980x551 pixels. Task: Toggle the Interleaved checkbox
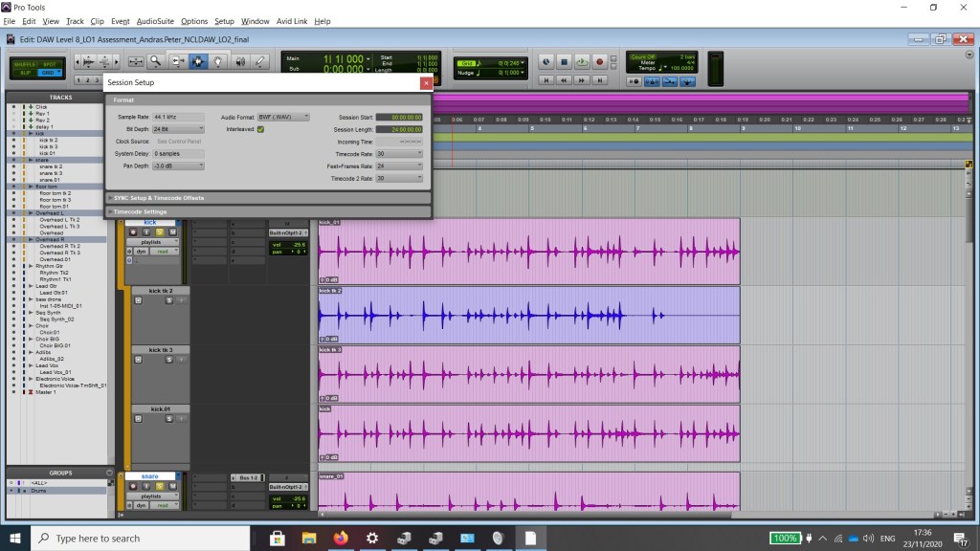tap(260, 128)
